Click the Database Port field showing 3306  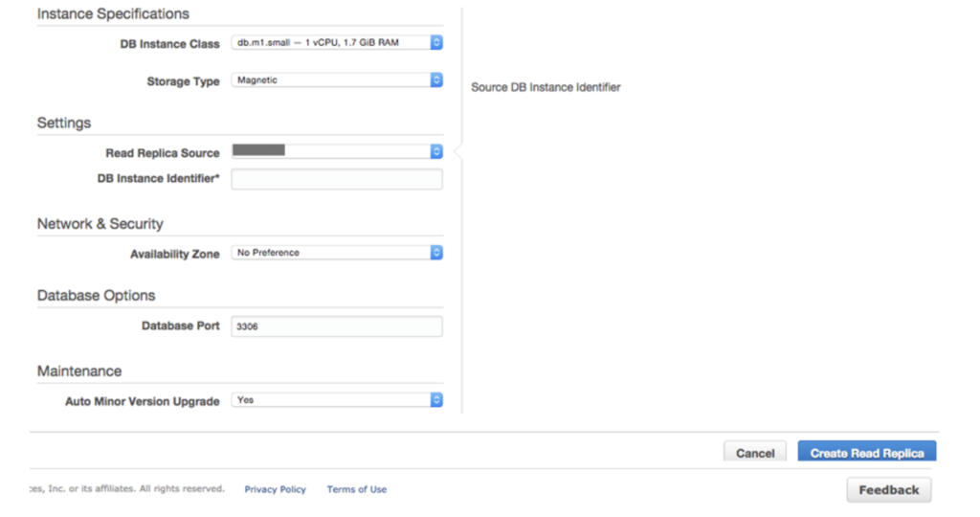coord(337,326)
